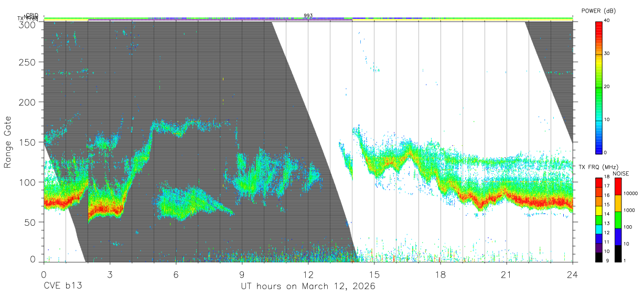Click the 300 tick label on Range Gate axis

click(28, 25)
